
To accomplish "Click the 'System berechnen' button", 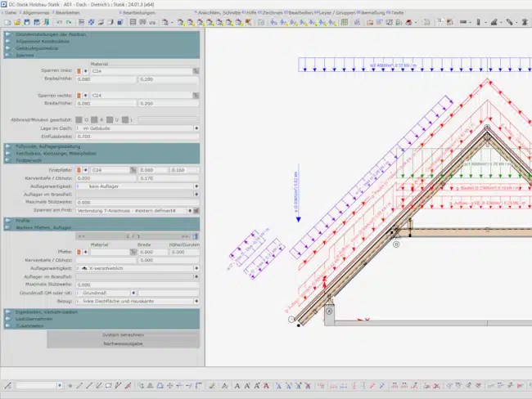I will 123,335.
